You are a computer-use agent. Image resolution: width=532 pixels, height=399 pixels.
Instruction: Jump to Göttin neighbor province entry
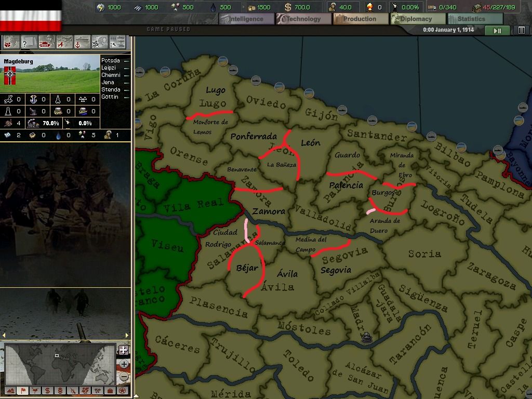click(x=115, y=97)
